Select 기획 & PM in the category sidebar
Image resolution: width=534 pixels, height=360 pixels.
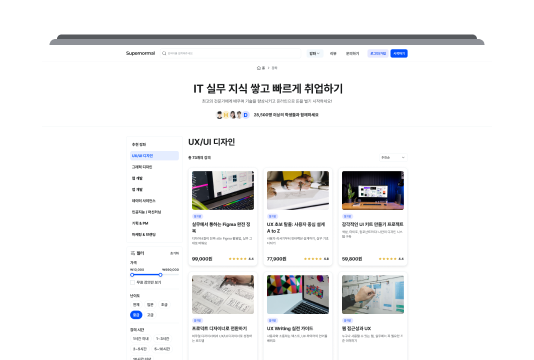pyautogui.click(x=154, y=223)
